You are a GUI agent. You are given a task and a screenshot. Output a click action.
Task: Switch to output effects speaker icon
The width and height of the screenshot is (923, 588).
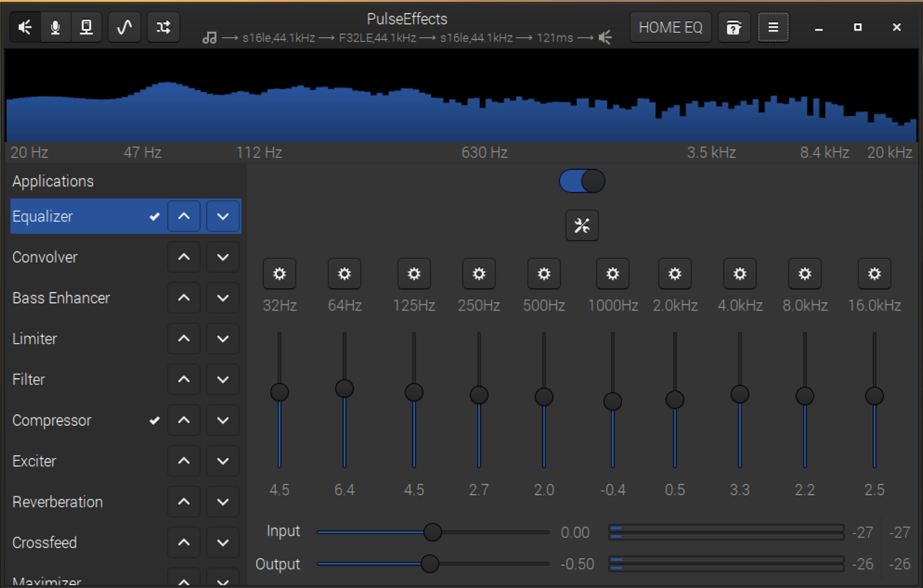pyautogui.click(x=25, y=28)
